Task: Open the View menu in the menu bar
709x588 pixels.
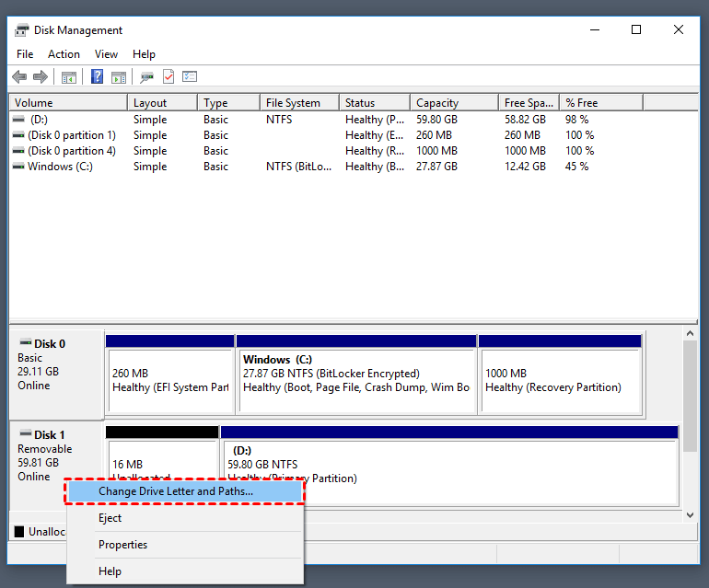Action: point(106,54)
